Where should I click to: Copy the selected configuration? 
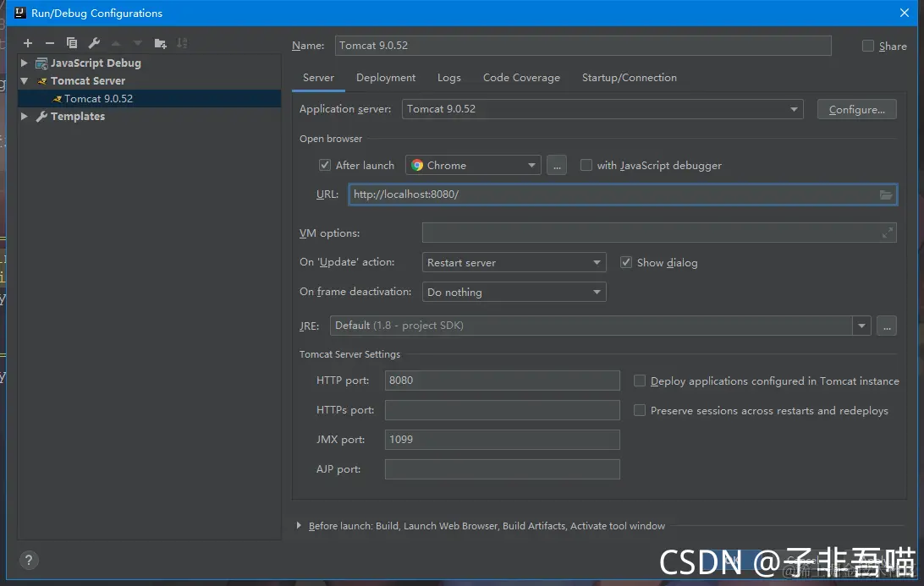pos(72,43)
